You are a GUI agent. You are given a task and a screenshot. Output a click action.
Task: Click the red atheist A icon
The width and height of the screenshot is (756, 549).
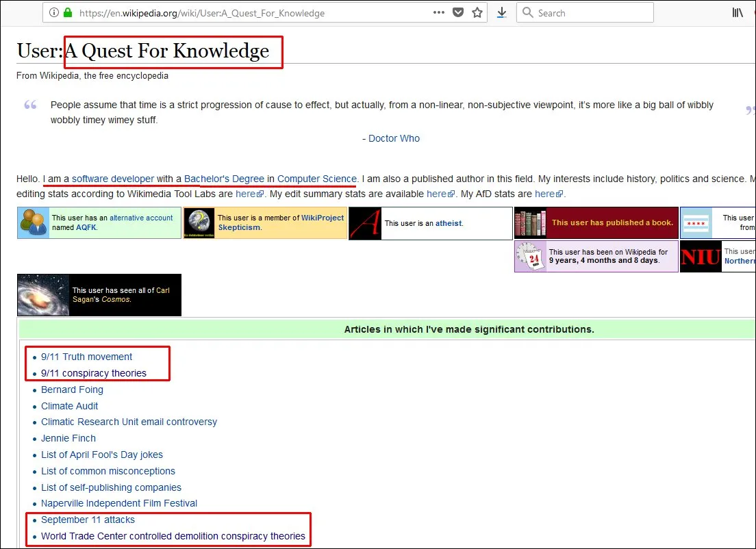[365, 223]
